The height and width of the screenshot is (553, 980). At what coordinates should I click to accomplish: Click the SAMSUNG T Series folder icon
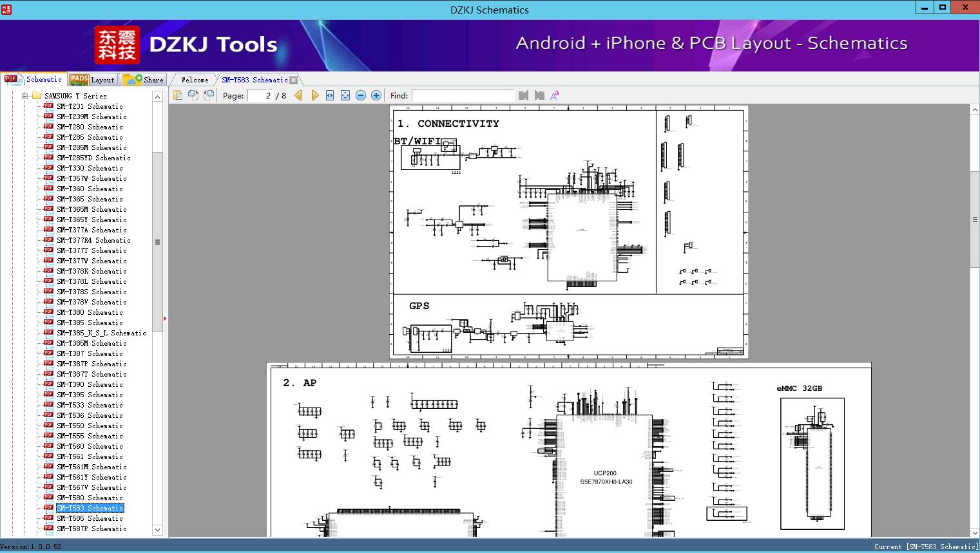point(37,96)
